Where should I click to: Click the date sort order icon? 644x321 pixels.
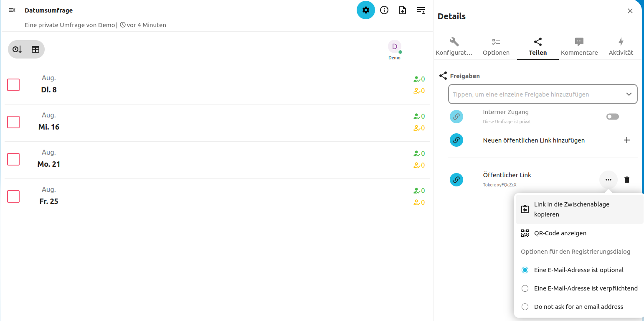(x=17, y=49)
